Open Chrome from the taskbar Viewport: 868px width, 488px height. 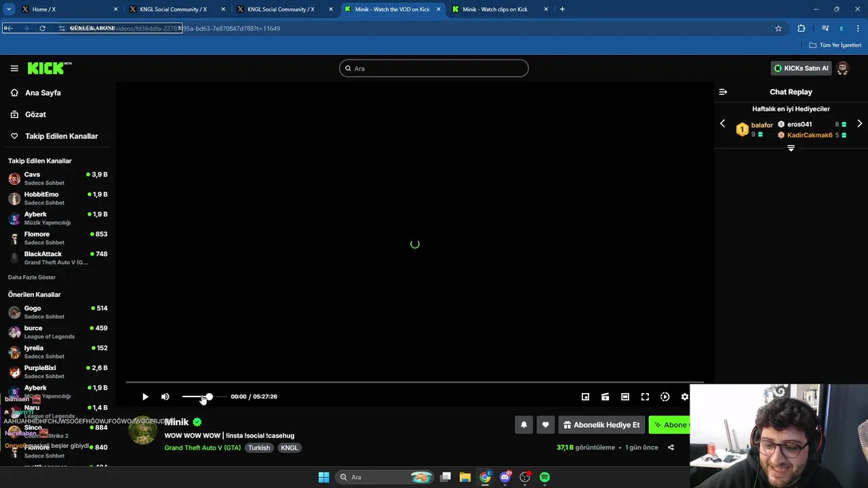[485, 477]
